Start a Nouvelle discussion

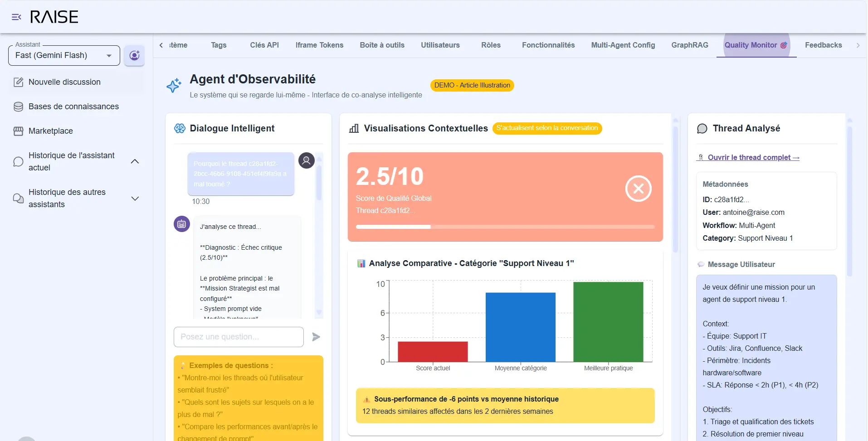click(64, 82)
